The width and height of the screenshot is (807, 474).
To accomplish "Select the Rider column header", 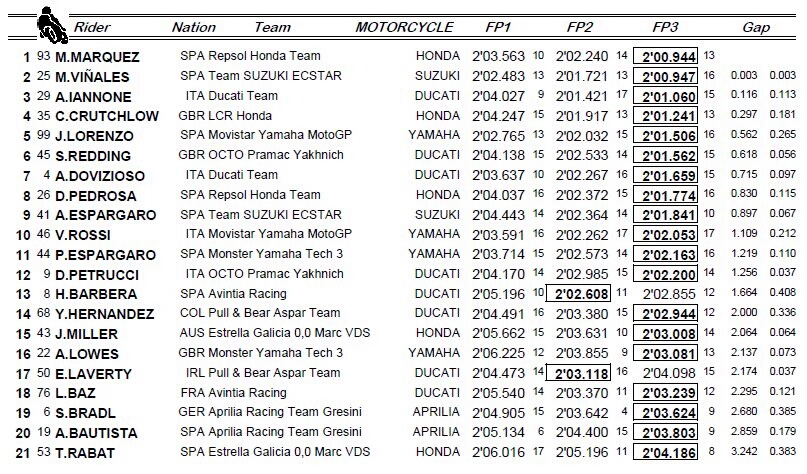I will [x=93, y=27].
